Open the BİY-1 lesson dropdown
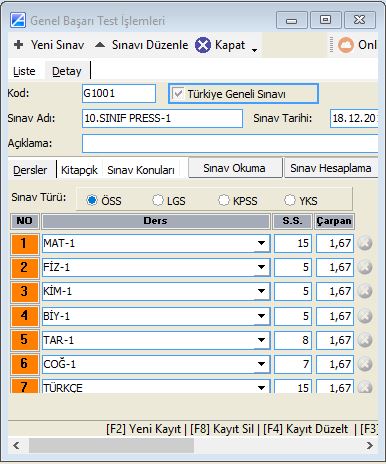This screenshot has height=464, width=386. (x=262, y=316)
